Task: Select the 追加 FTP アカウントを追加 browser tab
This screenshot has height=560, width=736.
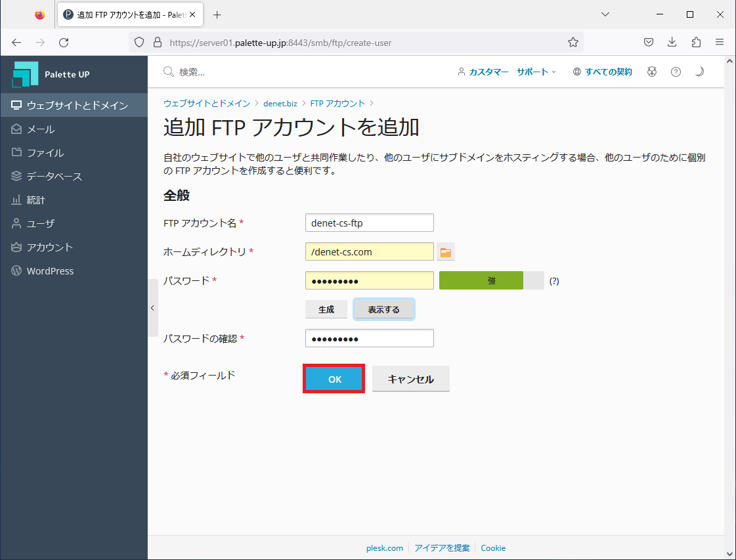Action: click(x=130, y=14)
